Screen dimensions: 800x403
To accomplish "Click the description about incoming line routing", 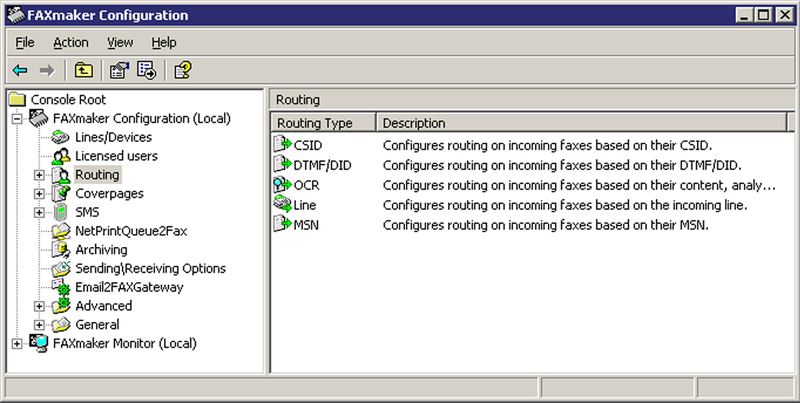I will (565, 205).
